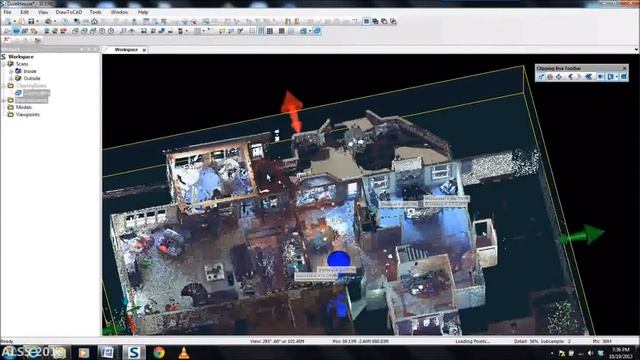Viewport: 640px width, 360px height.
Task: Click the SCENE 'S' icon in taskbar
Action: point(133,352)
